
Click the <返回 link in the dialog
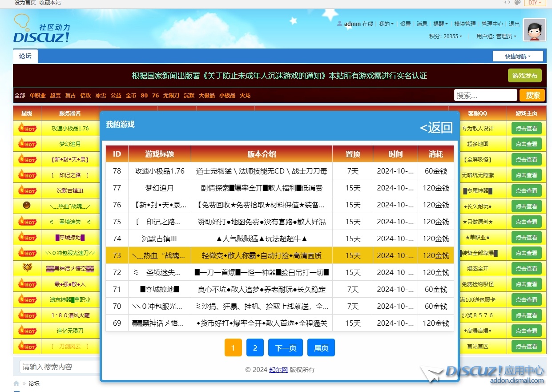(436, 128)
